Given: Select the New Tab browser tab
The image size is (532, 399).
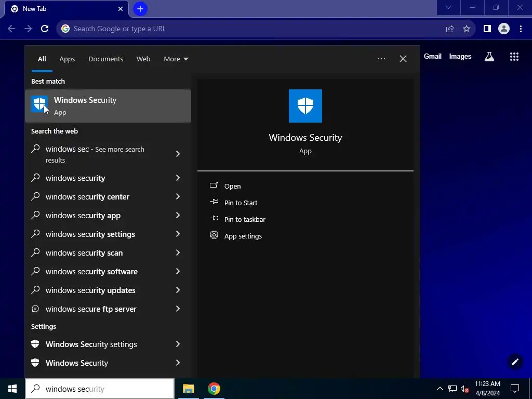Looking at the screenshot, I should 66,9.
